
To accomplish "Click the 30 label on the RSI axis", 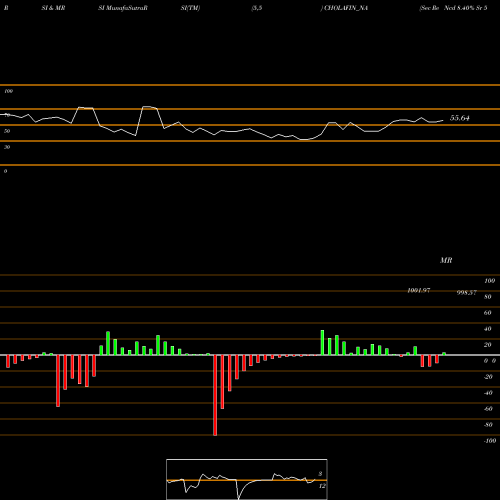I will [7, 147].
